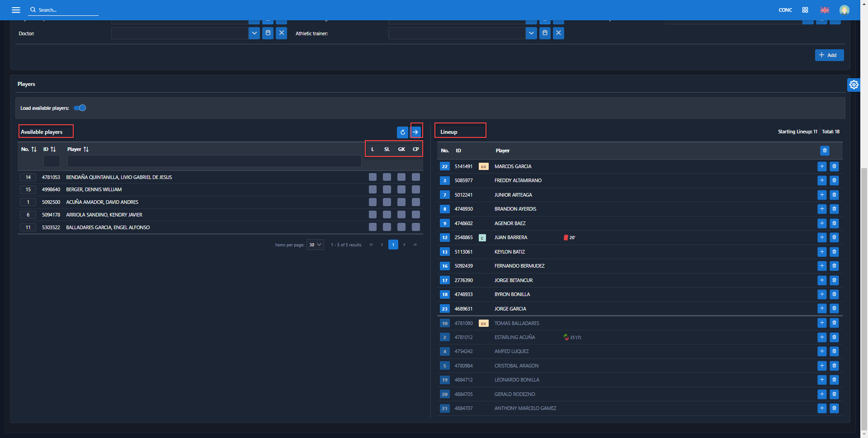The height and width of the screenshot is (438, 868).
Task: Click the trash icon in the Lineup header
Action: [x=825, y=151]
